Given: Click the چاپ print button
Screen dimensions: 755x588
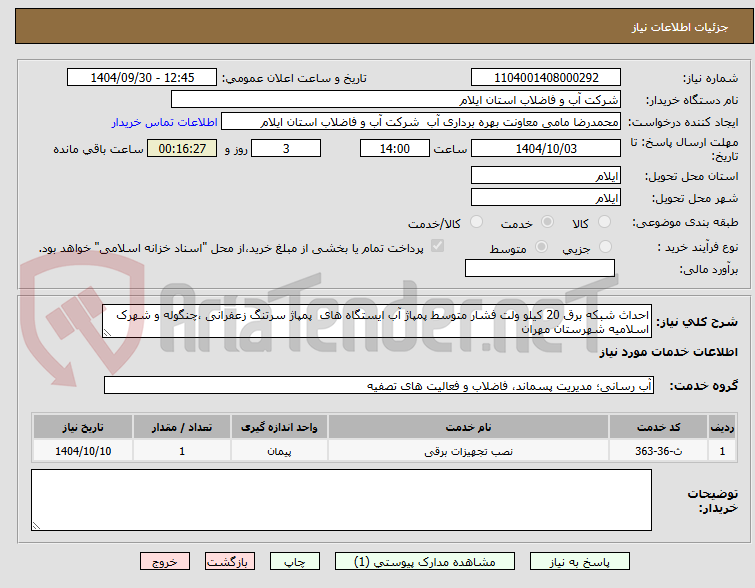Looking at the screenshot, I should tap(295, 562).
